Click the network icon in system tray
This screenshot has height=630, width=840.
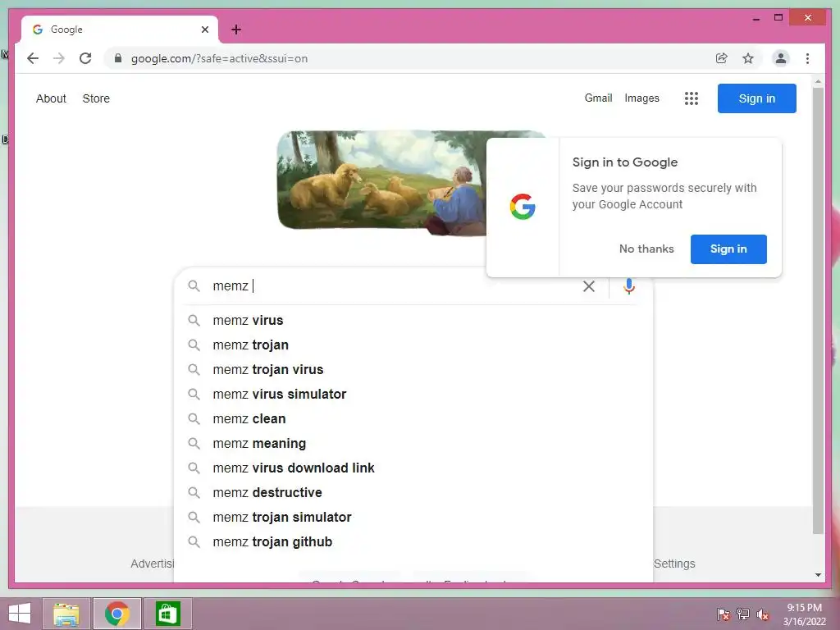click(743, 614)
